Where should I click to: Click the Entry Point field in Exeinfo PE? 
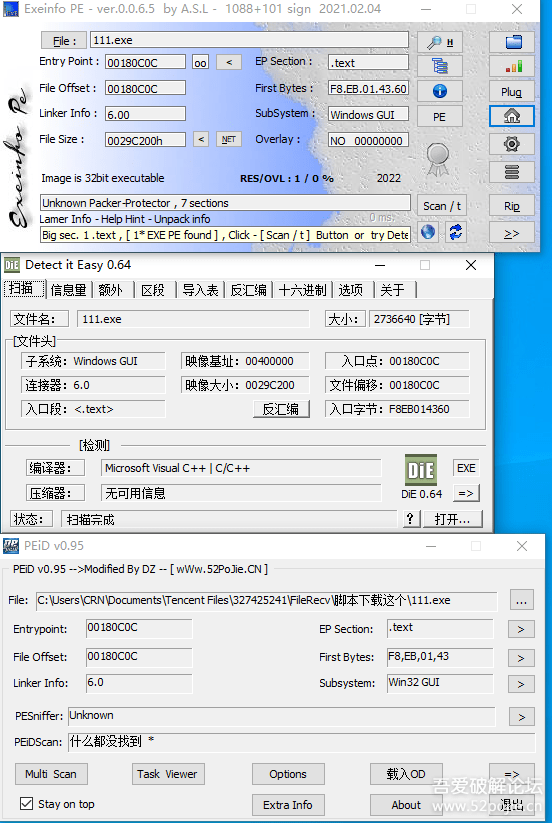coord(145,62)
